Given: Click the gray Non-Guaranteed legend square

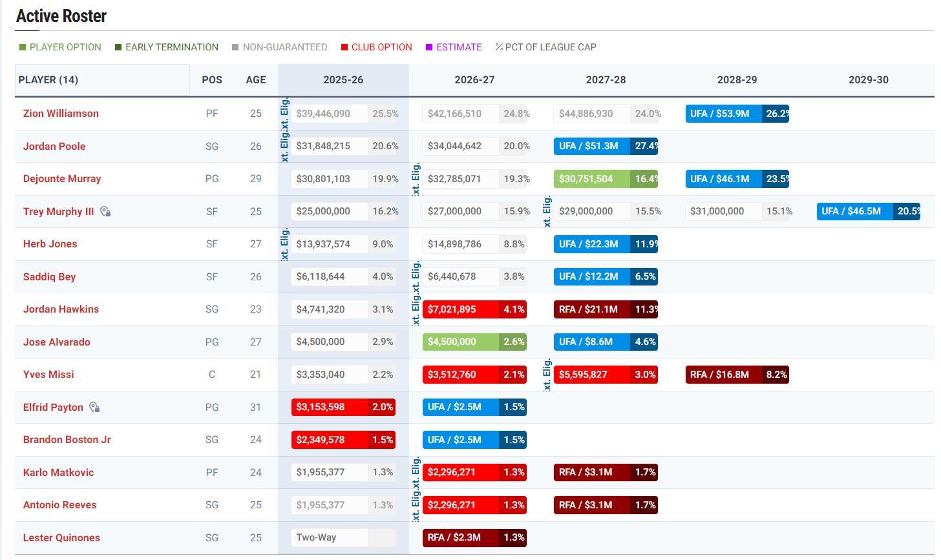Looking at the screenshot, I should (235, 47).
